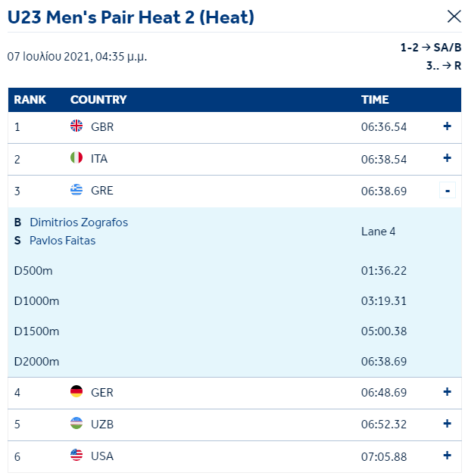468x476 pixels.
Task: Expand UZB row details with plus icon
Action: point(447,424)
